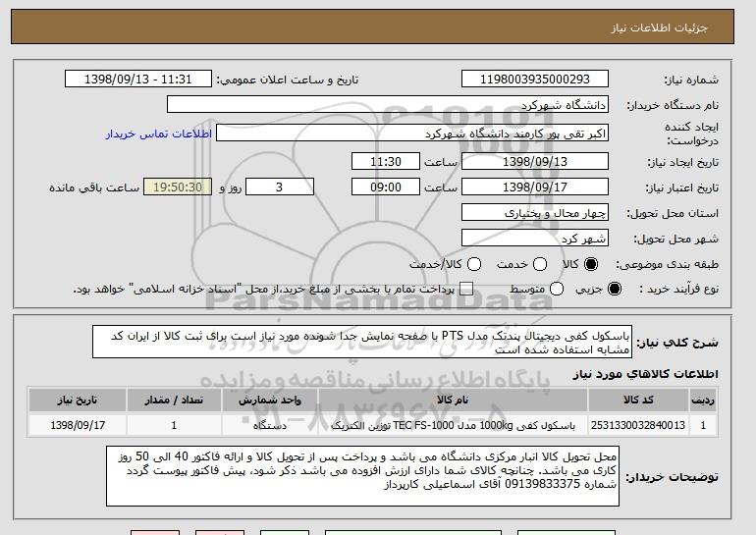Click the public announcement date and time field
The height and width of the screenshot is (535, 756).
click(138, 80)
